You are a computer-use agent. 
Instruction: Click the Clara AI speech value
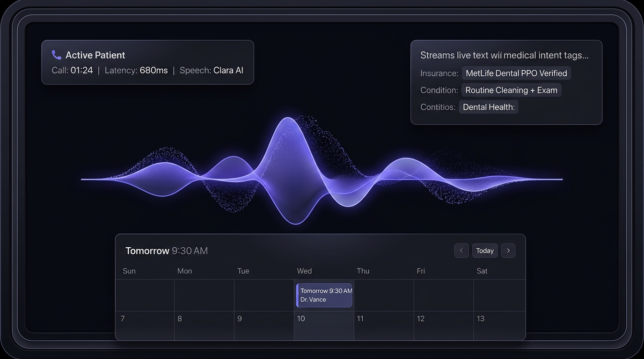point(228,71)
